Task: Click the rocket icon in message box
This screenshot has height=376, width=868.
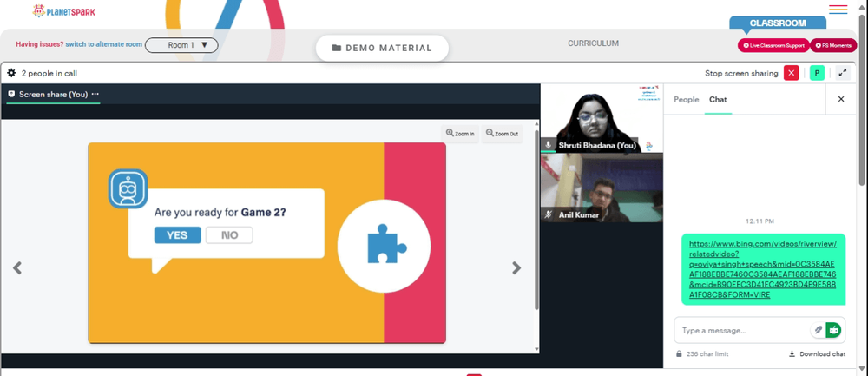Action: (x=819, y=330)
